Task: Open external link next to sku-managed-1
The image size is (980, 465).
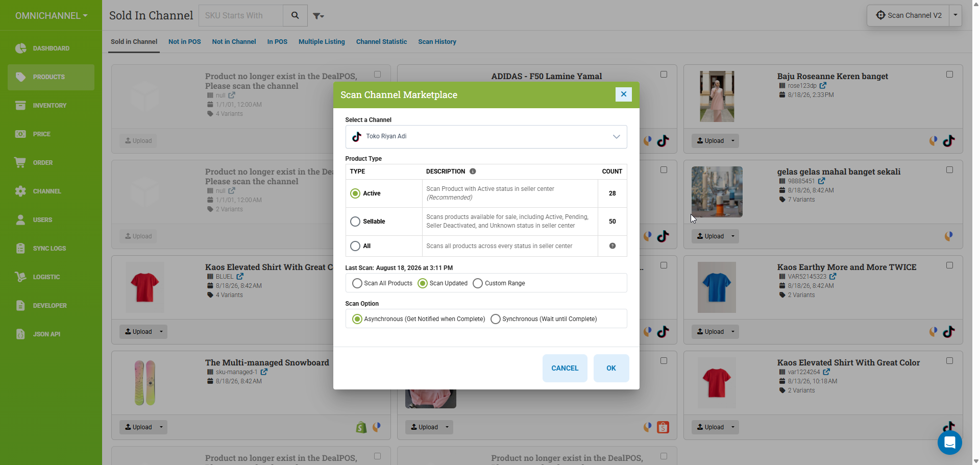Action: [264, 372]
